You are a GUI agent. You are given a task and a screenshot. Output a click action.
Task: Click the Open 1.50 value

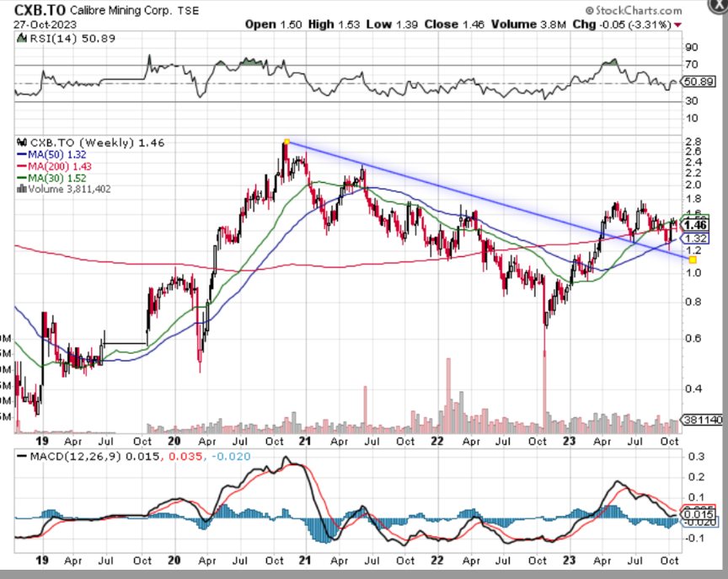[x=274, y=24]
